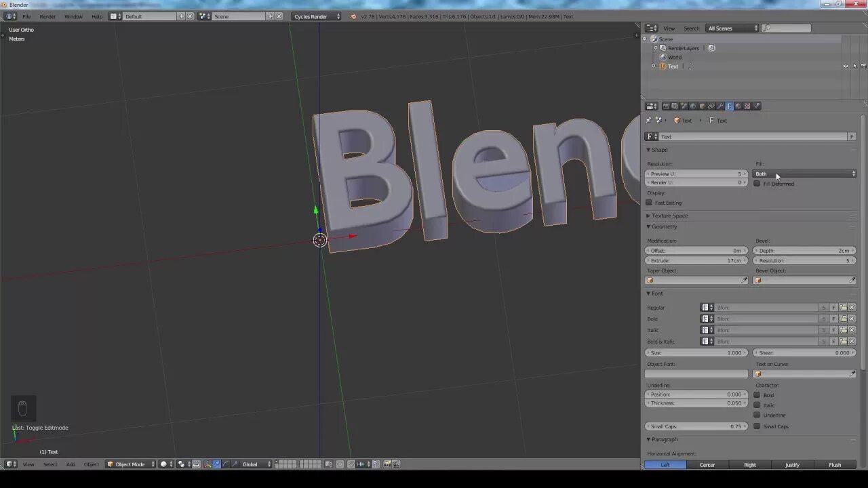Viewport: 868px width, 488px height.
Task: Toggle Text renderability camera icon in outliner
Action: [x=863, y=66]
